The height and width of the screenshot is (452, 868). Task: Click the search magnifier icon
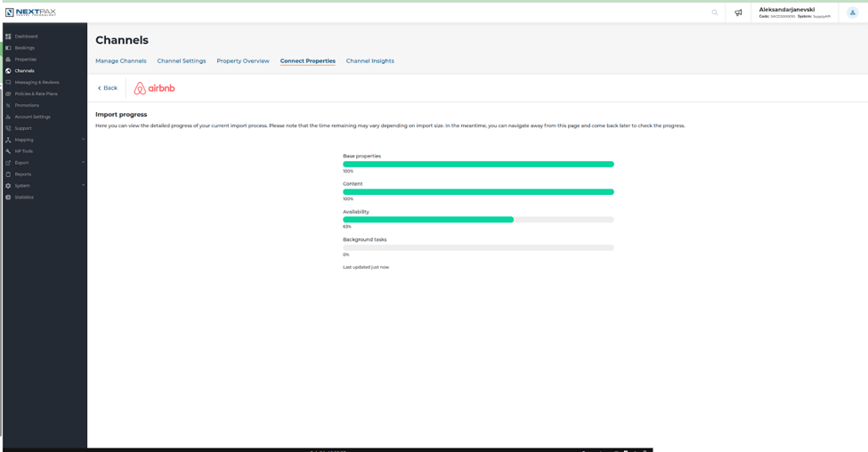(715, 12)
